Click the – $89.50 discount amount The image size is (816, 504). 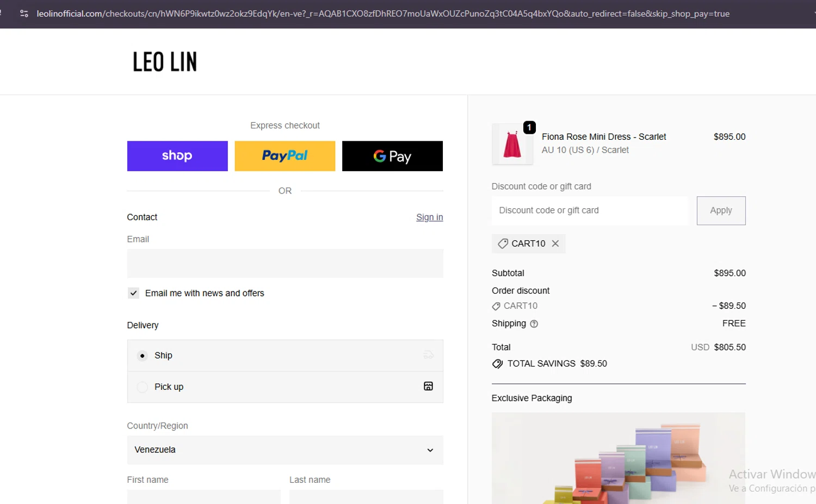(729, 306)
